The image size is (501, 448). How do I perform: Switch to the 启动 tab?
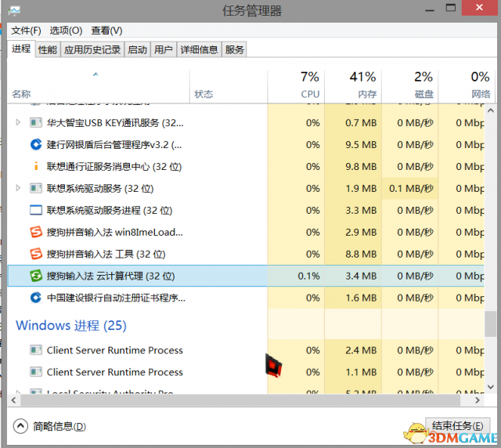pos(138,49)
